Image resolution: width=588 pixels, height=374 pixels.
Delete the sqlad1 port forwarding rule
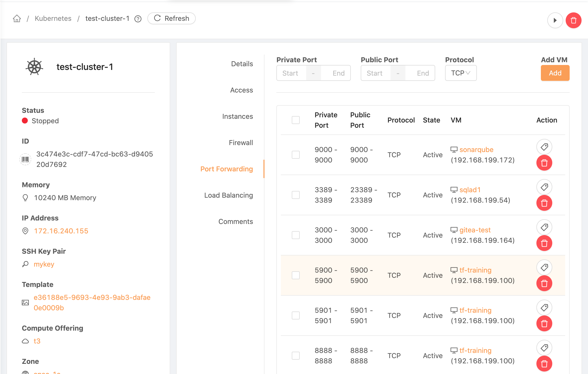click(x=544, y=203)
